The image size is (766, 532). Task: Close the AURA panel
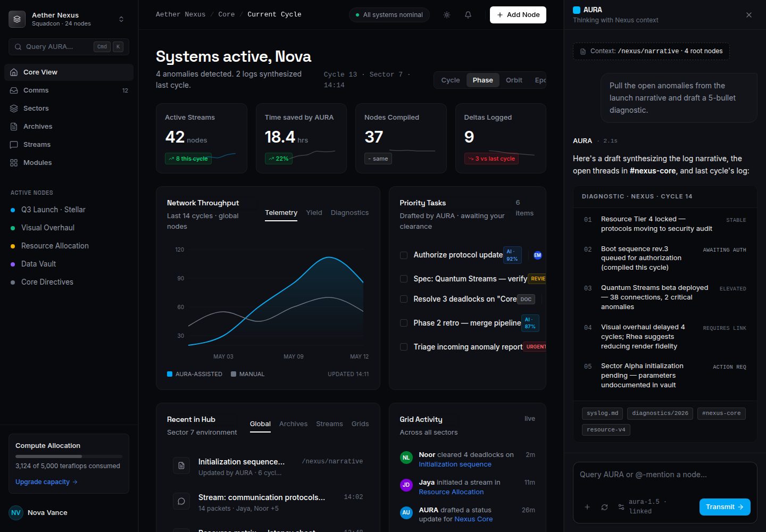click(749, 15)
